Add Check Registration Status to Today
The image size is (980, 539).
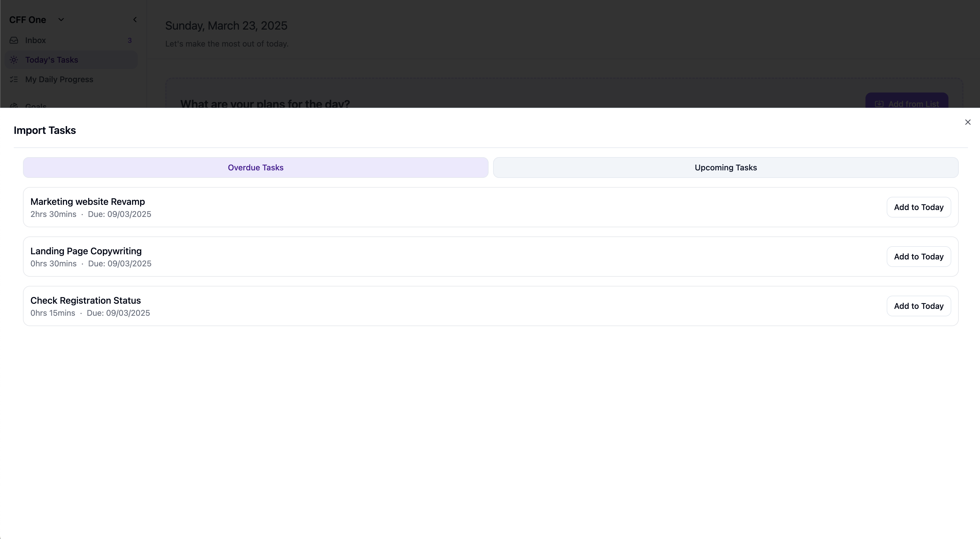tap(918, 306)
